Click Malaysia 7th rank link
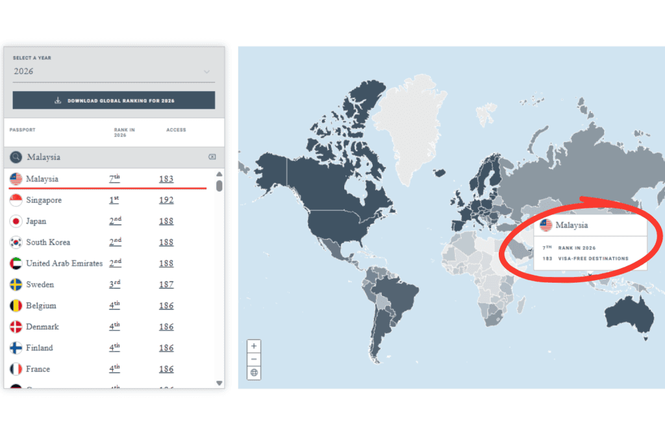The height and width of the screenshot is (444, 665). (x=115, y=179)
